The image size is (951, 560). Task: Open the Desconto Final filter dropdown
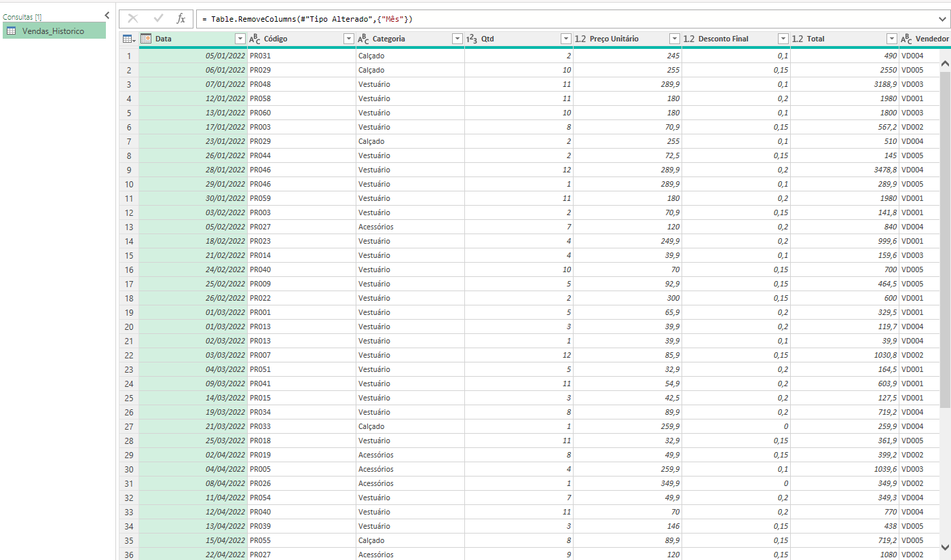point(783,39)
